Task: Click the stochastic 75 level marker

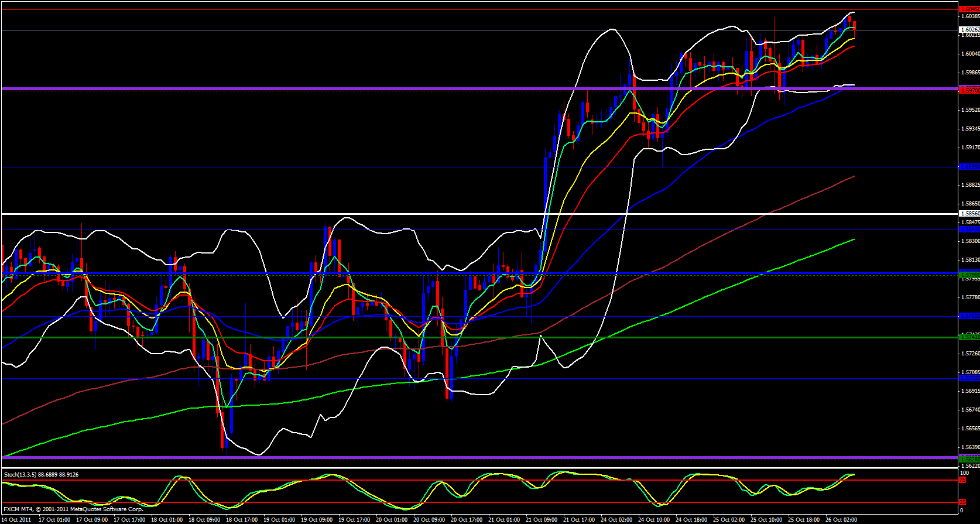Action: (962, 480)
